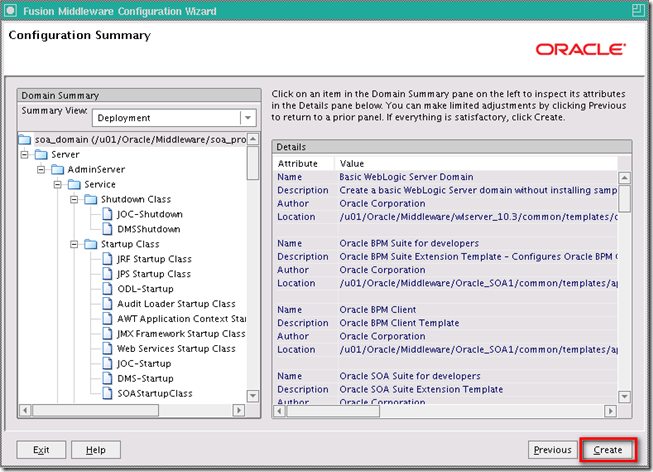Click the 'Oracle BPM Suite for developers' value

pyautogui.click(x=409, y=243)
